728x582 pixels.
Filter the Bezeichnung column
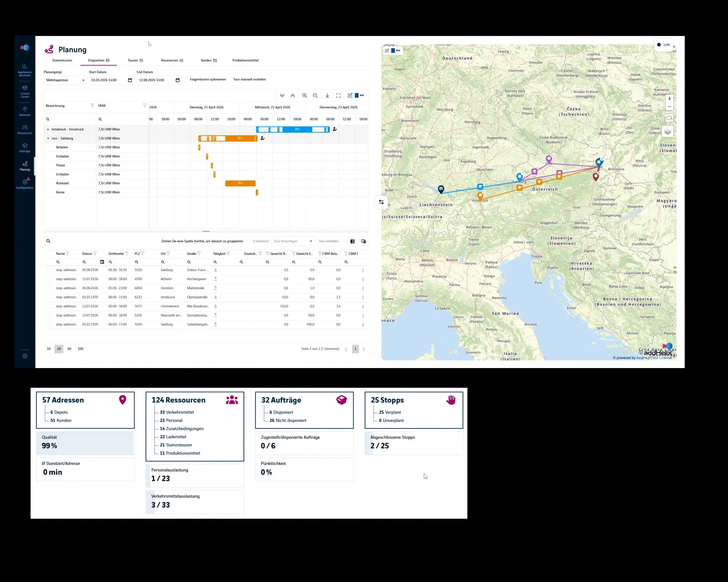coord(92,105)
